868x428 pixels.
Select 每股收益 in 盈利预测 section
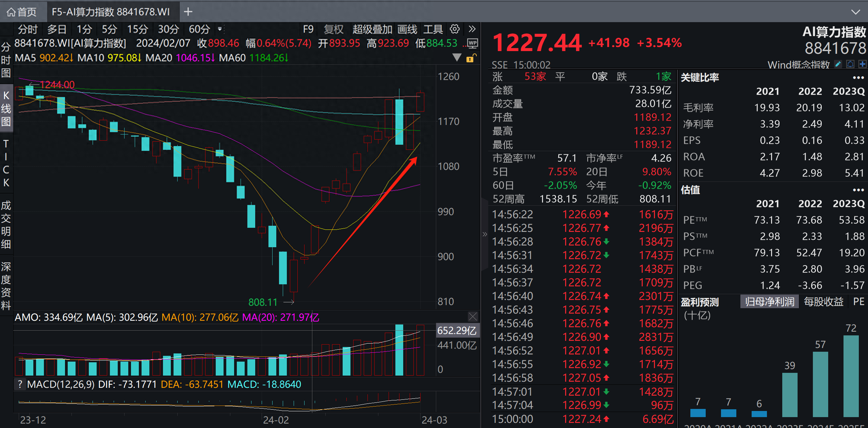tap(823, 302)
